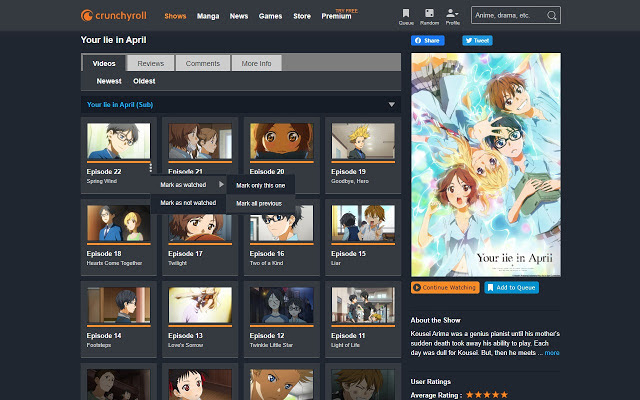Switch to the More Info tab
Image resolution: width=640 pixels, height=400 pixels.
coord(256,63)
